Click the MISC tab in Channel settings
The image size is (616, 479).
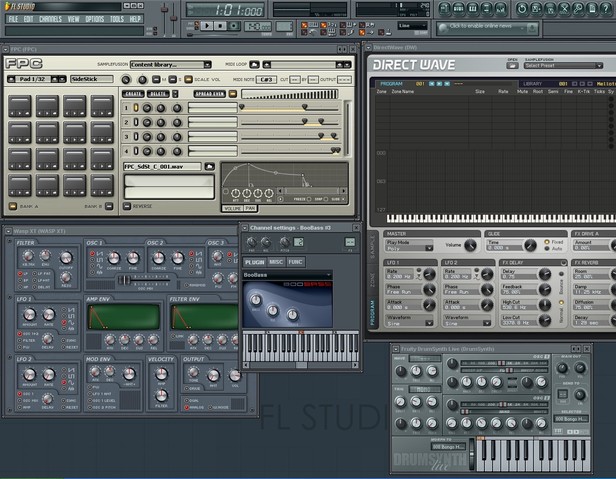click(x=277, y=261)
